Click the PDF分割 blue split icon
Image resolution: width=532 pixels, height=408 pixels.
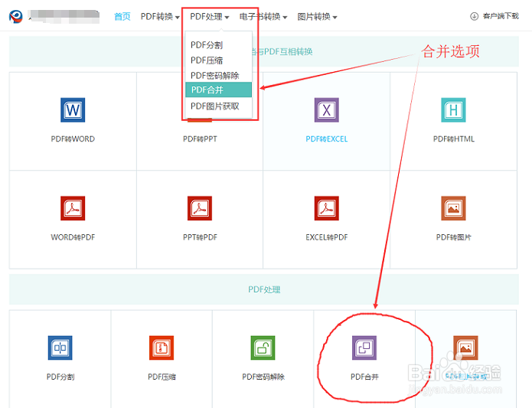pyautogui.click(x=60, y=348)
